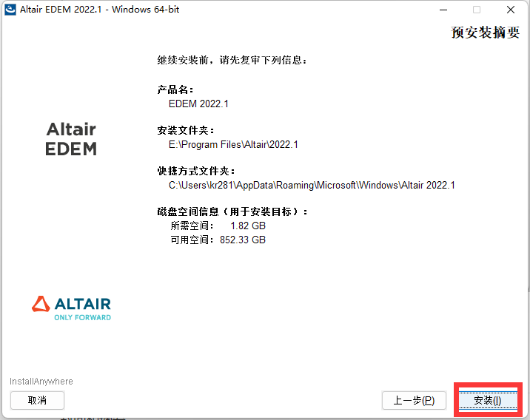Click the 继续安装前 instruction line
This screenshot has width=530, height=420.
[x=232, y=60]
